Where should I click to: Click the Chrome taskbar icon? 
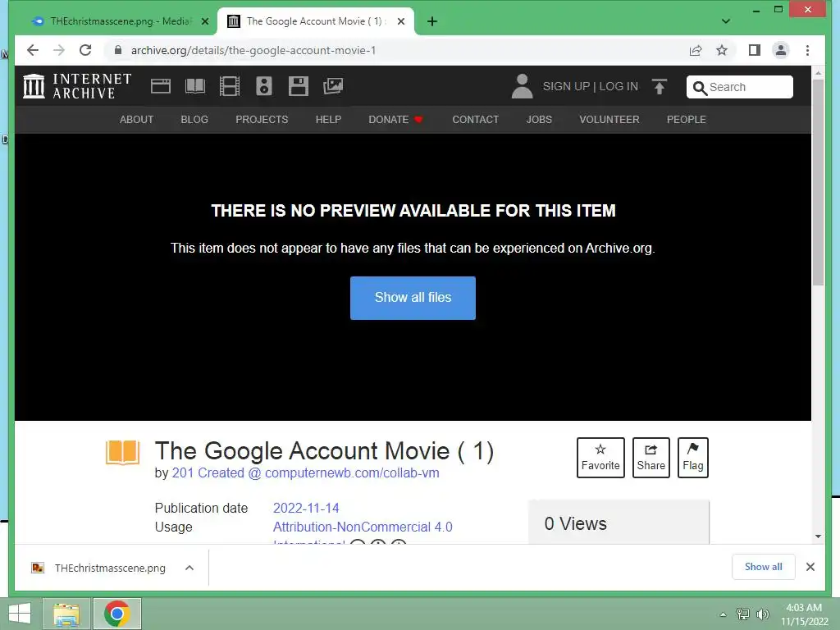(x=117, y=614)
